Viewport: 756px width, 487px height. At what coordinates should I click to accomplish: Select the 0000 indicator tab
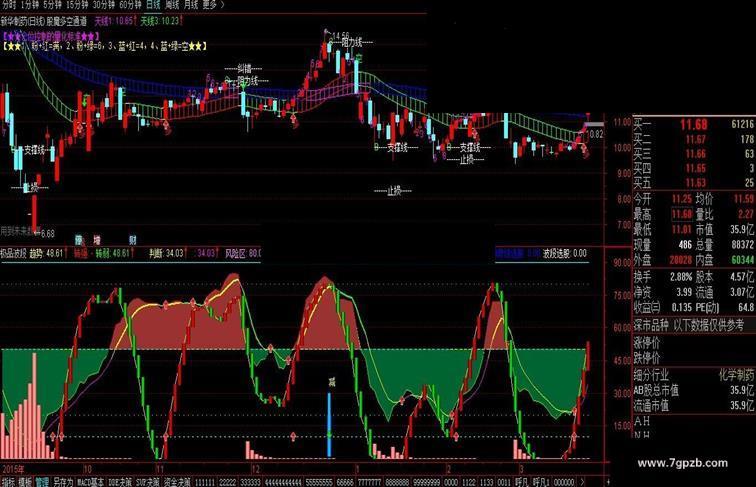point(451,482)
